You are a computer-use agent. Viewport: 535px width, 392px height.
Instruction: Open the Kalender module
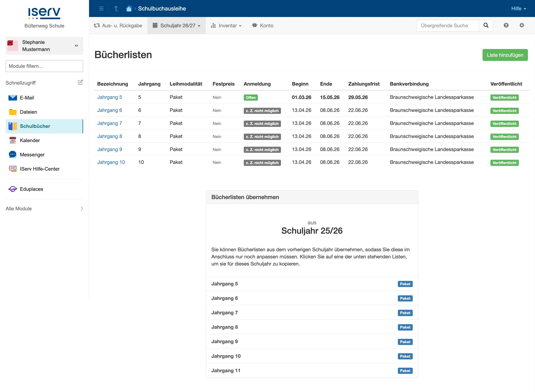(x=30, y=140)
